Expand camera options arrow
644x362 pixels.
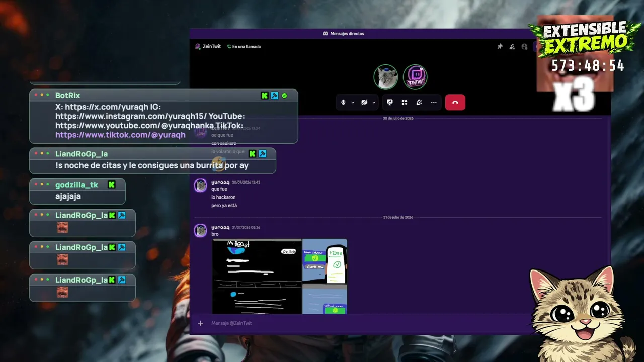[x=374, y=102]
